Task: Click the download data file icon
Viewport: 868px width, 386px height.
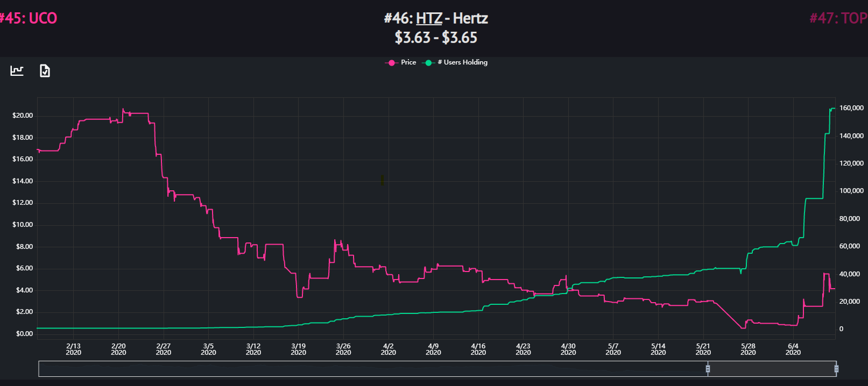Action: click(45, 70)
